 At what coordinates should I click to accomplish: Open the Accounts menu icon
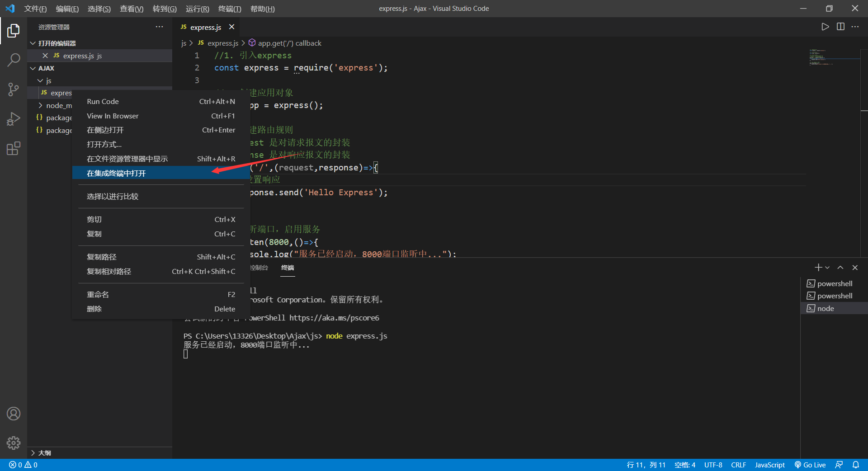pos(14,414)
